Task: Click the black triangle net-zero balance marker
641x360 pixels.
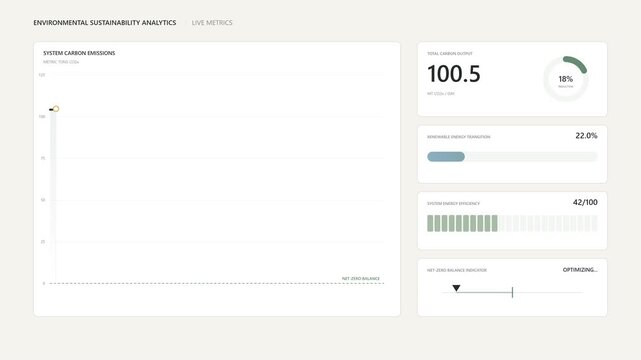Action: (x=457, y=288)
